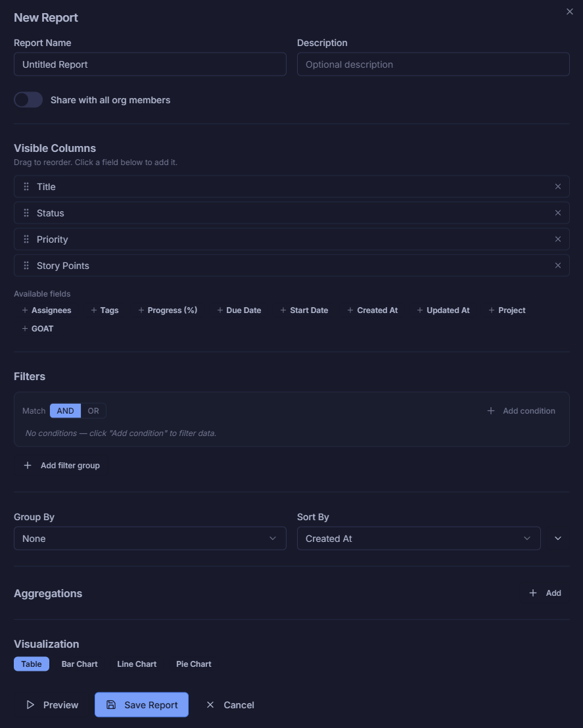The image size is (583, 728).
Task: Open the Group By dropdown
Action: pyautogui.click(x=150, y=539)
